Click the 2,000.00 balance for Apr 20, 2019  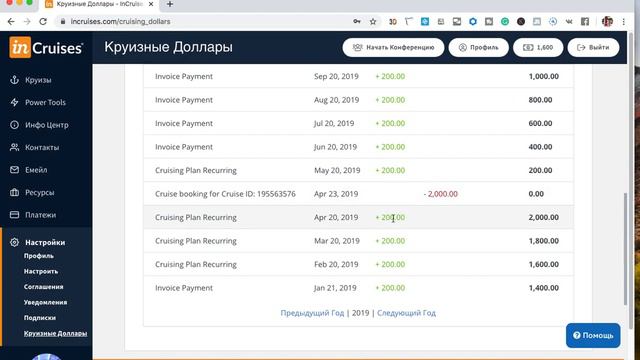(x=543, y=218)
